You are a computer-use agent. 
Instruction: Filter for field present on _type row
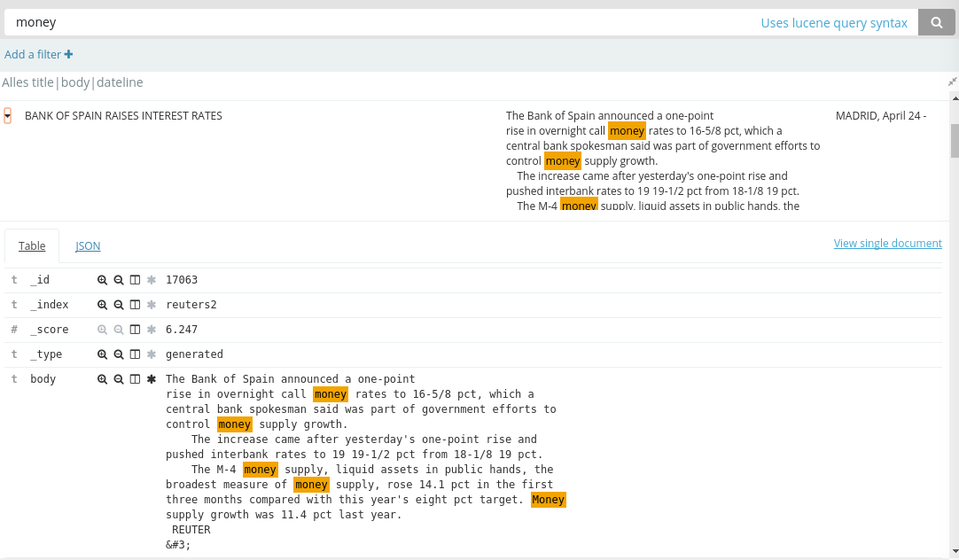tap(152, 354)
